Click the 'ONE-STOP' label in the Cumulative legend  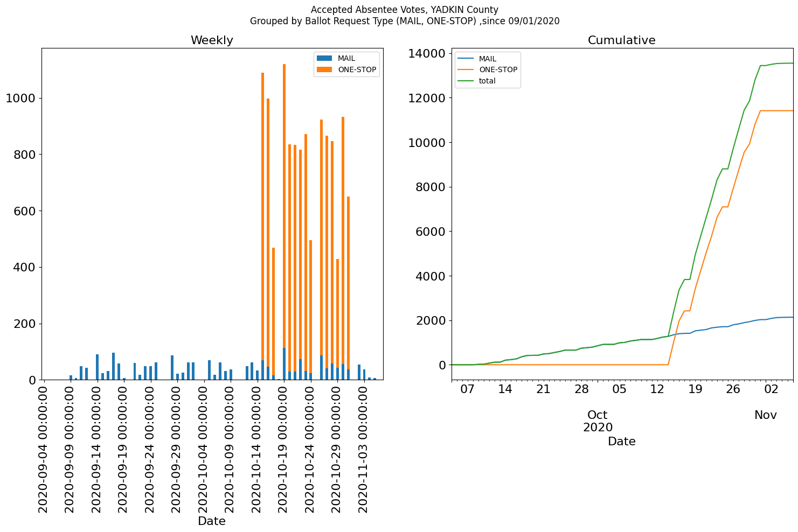tap(498, 69)
